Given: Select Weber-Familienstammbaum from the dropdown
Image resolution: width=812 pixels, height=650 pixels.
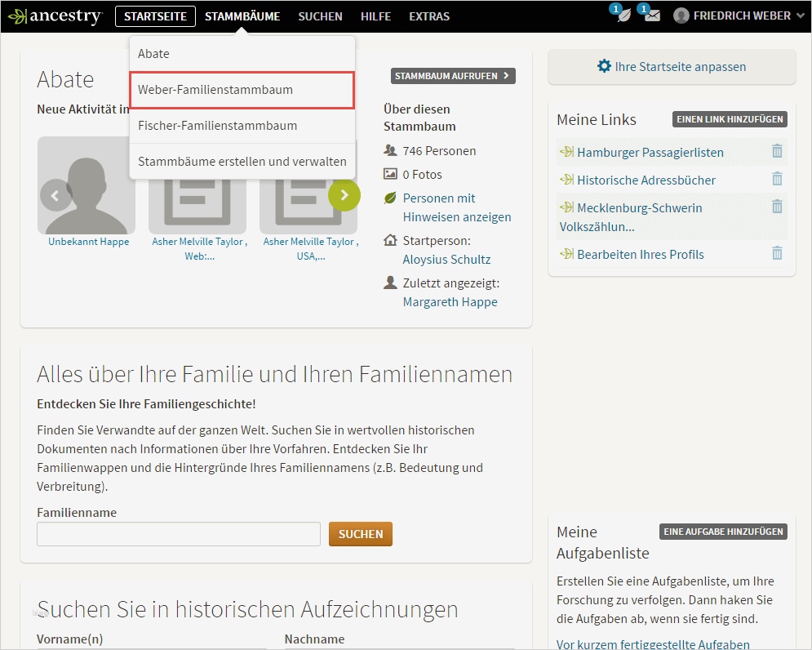Looking at the screenshot, I should coord(242,90).
